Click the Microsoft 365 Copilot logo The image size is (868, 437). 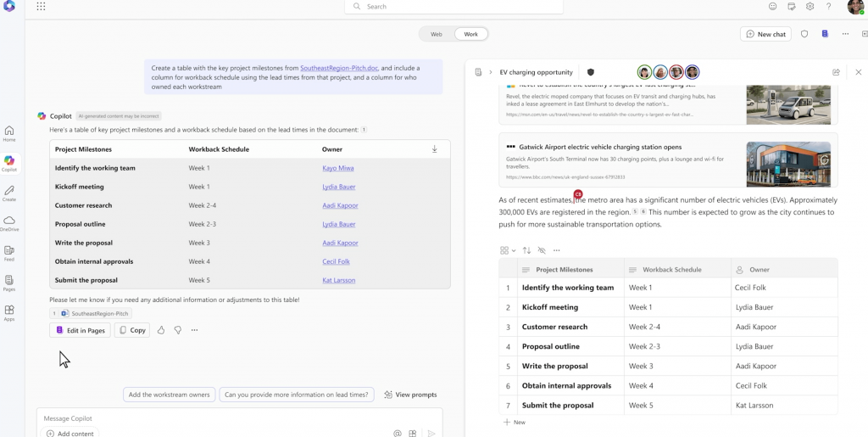(x=9, y=7)
